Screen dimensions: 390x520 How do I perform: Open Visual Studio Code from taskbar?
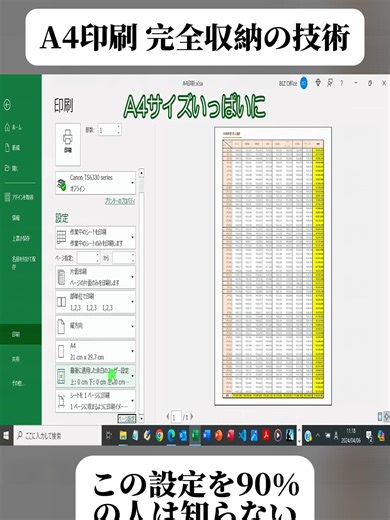[x=242, y=435]
